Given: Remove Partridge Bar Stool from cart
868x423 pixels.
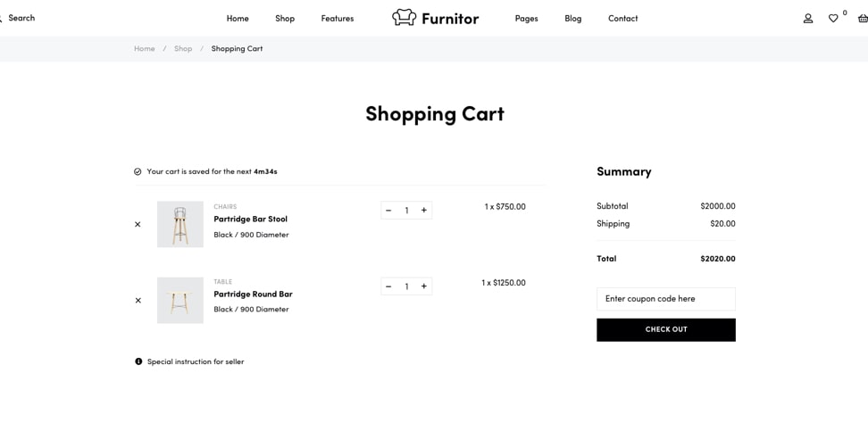Looking at the screenshot, I should (138, 224).
